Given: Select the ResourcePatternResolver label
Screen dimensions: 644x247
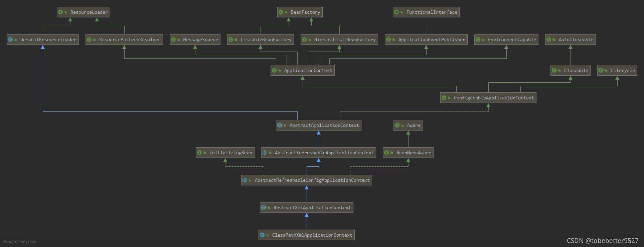Looking at the screenshot, I should point(130,39).
